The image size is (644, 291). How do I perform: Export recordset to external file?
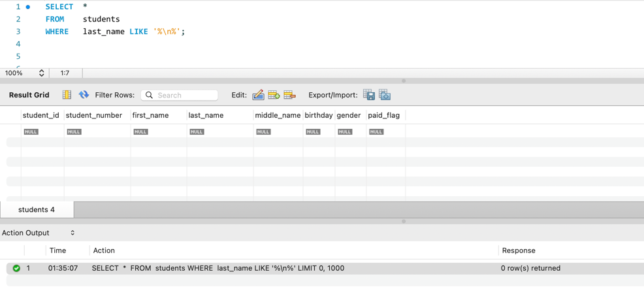coord(369,95)
